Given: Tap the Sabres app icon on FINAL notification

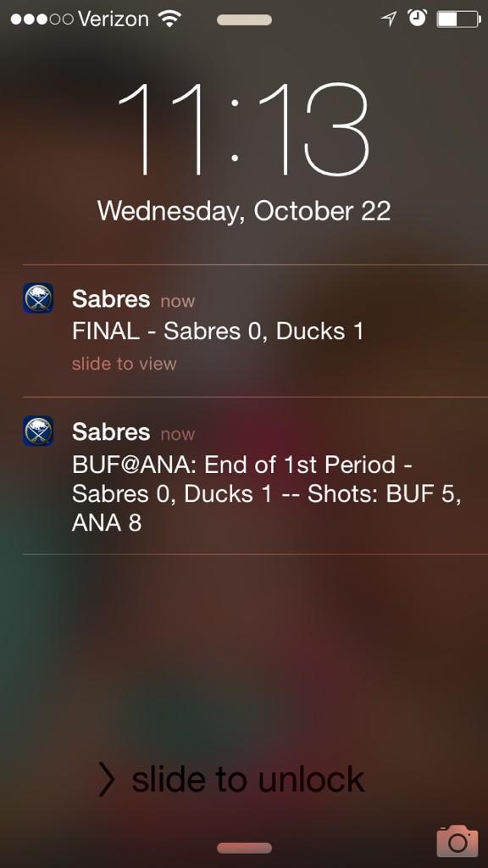Looking at the screenshot, I should click(38, 298).
